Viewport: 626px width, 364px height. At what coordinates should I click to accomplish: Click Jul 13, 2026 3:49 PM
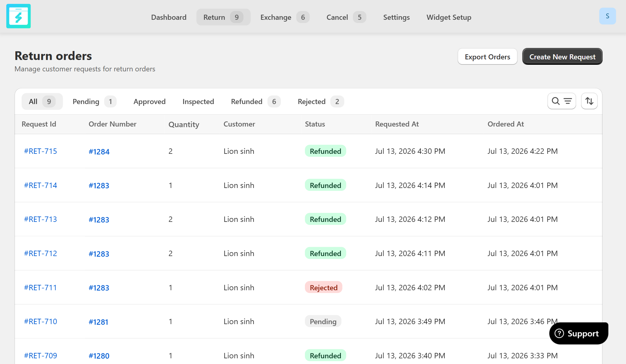(x=410, y=321)
